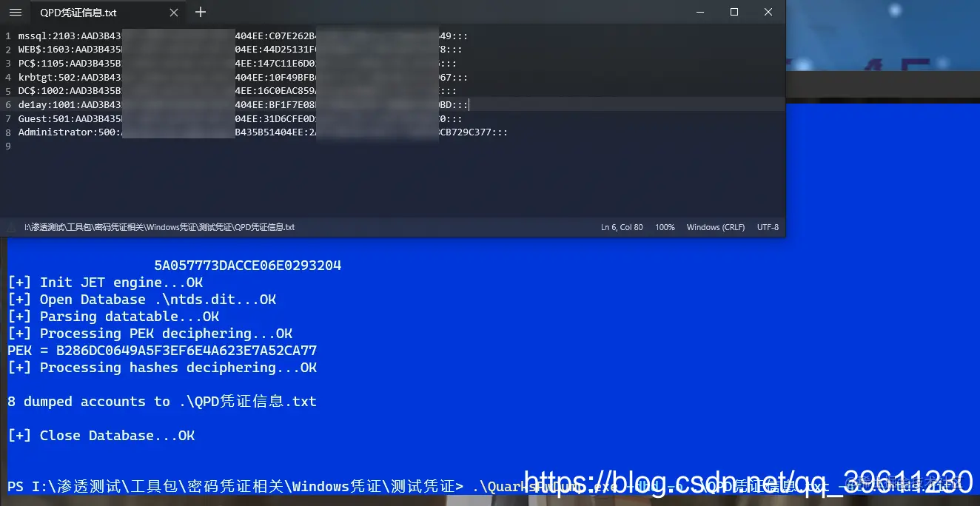
Task: Click the PowerShell prompt at the bottom
Action: pyautogui.click(x=222, y=486)
